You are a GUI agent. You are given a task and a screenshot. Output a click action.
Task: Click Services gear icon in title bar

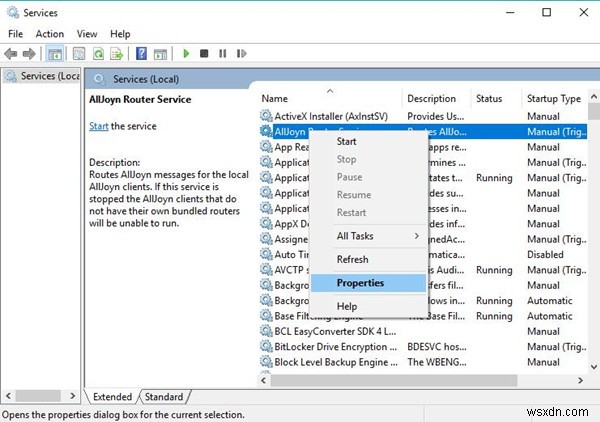tap(13, 12)
